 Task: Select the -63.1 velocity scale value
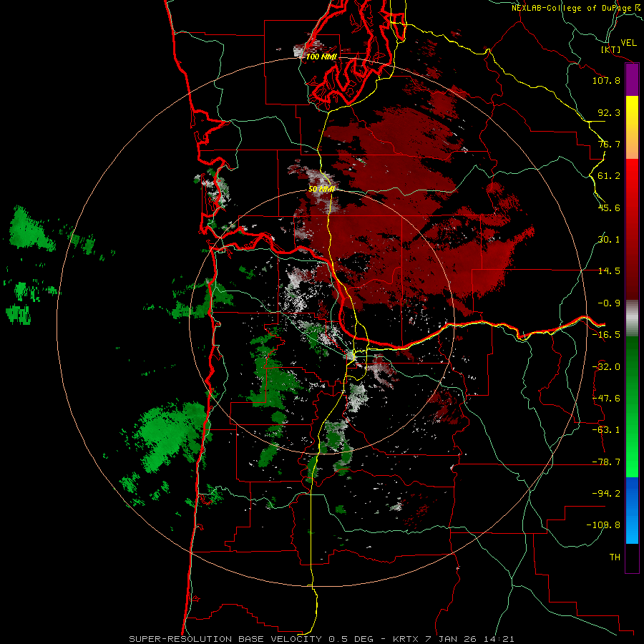pos(606,430)
